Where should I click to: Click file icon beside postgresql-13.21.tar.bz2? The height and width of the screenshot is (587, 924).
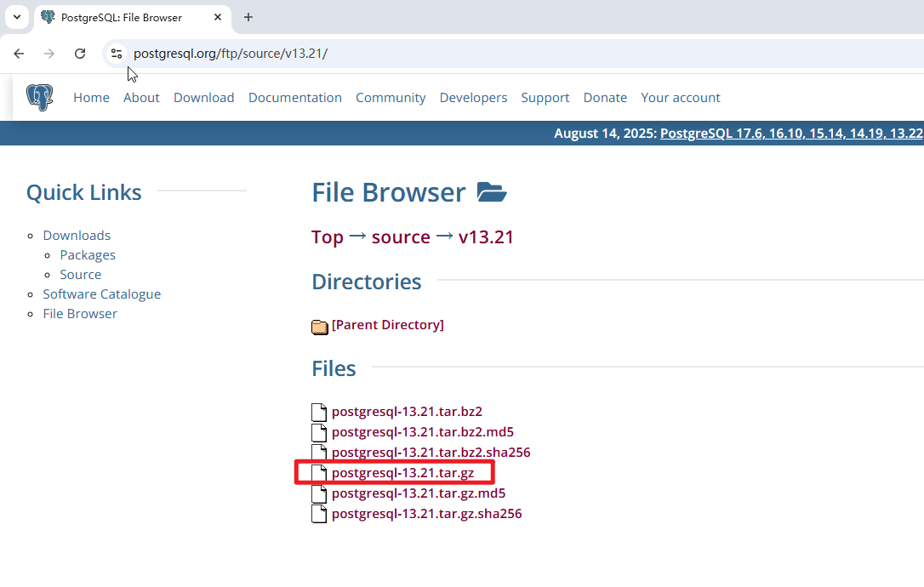pos(319,412)
